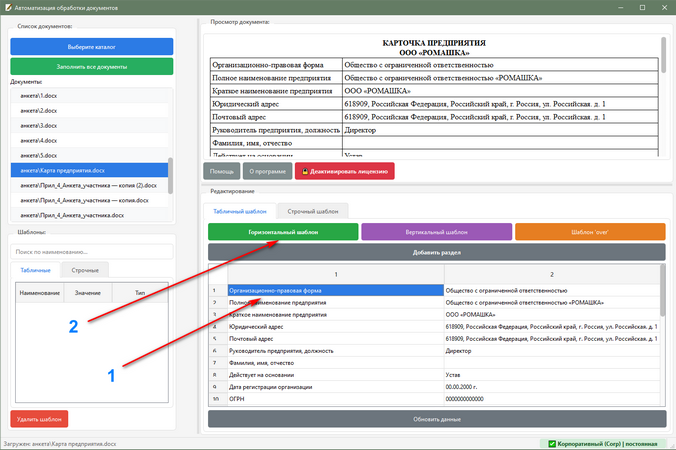
Task: Click the lock icon on the license deactivation button
Action: pos(305,171)
